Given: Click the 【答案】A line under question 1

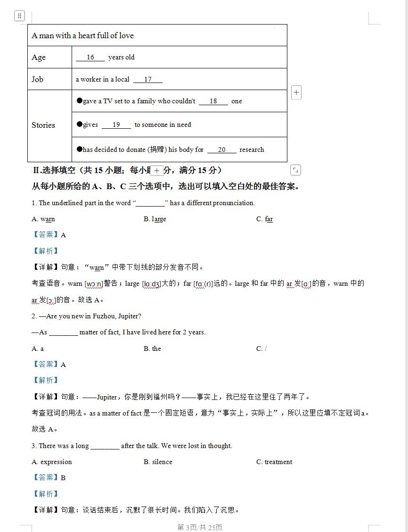Looking at the screenshot, I should coord(49,235).
